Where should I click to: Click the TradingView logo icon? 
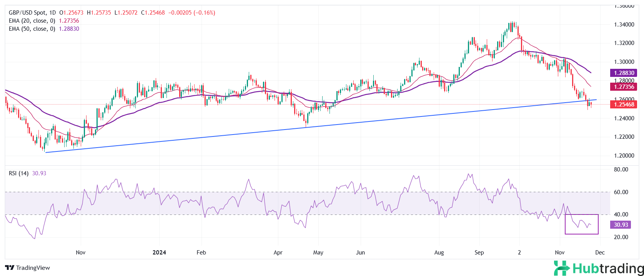[x=10, y=268]
